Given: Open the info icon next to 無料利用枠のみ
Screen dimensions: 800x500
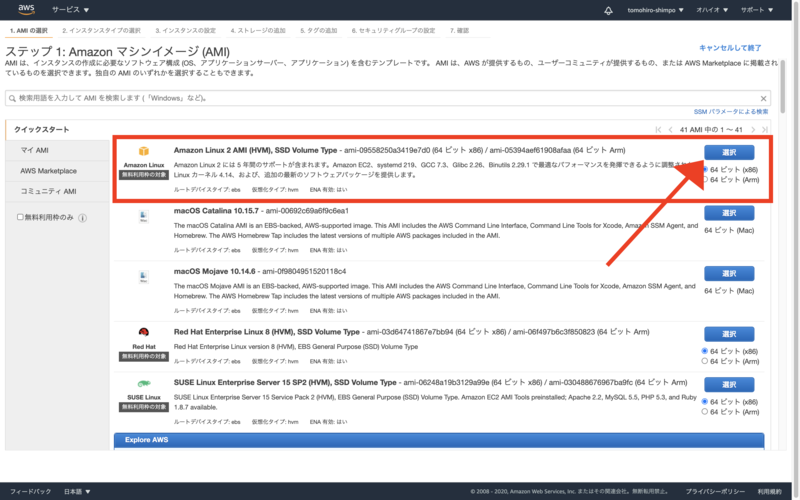Looking at the screenshot, I should pos(82,218).
